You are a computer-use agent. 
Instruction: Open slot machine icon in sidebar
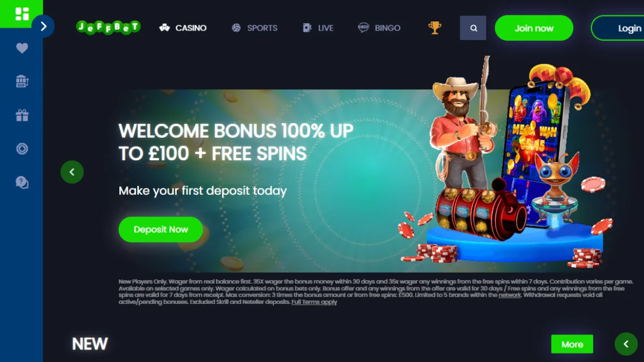pos(22,81)
